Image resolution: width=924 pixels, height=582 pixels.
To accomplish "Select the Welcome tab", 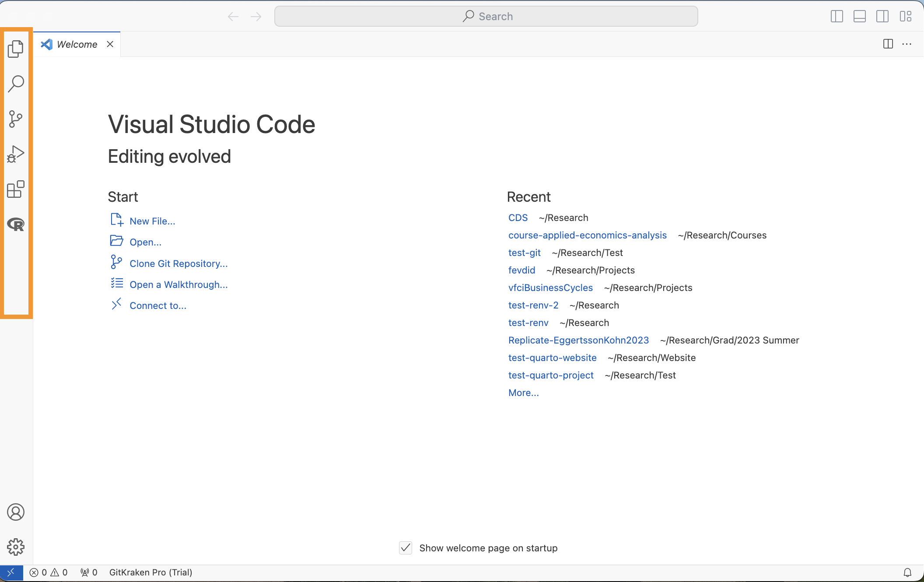I will point(77,44).
